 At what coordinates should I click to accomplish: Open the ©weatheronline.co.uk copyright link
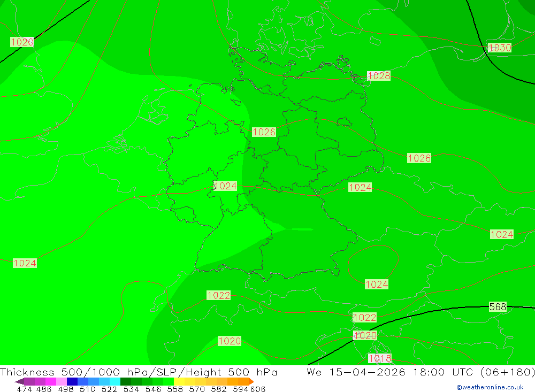click(490, 387)
